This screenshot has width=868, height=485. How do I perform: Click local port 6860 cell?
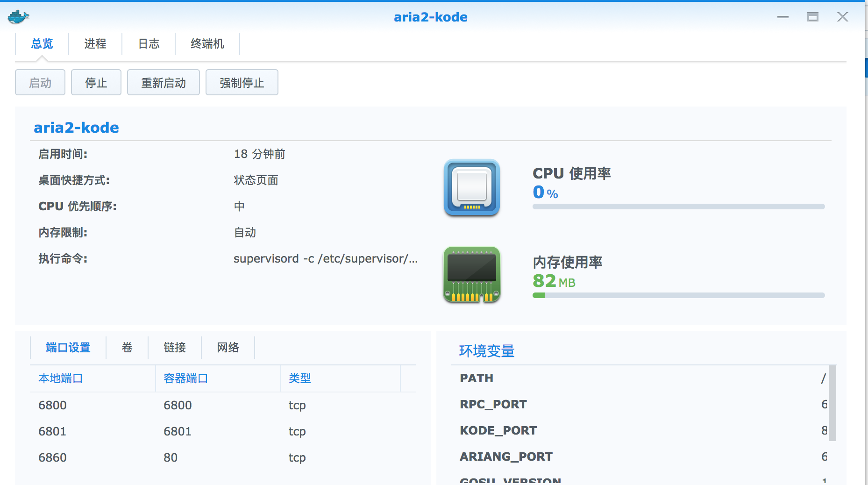pos(53,457)
